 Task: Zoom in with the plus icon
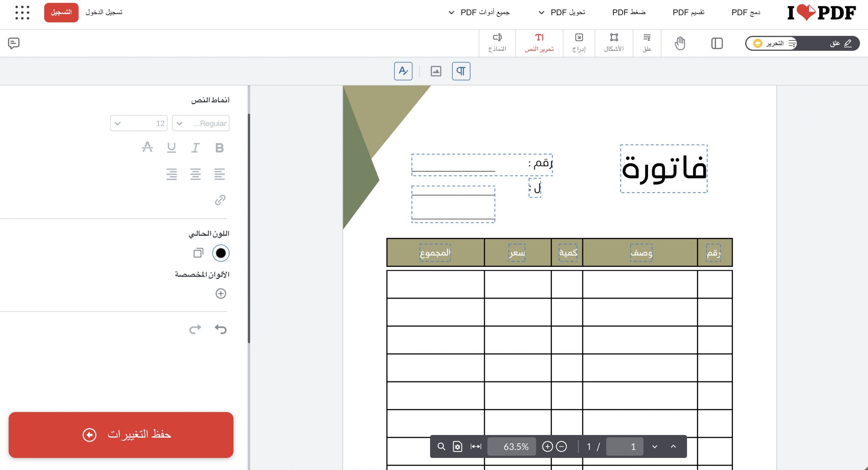tap(547, 447)
